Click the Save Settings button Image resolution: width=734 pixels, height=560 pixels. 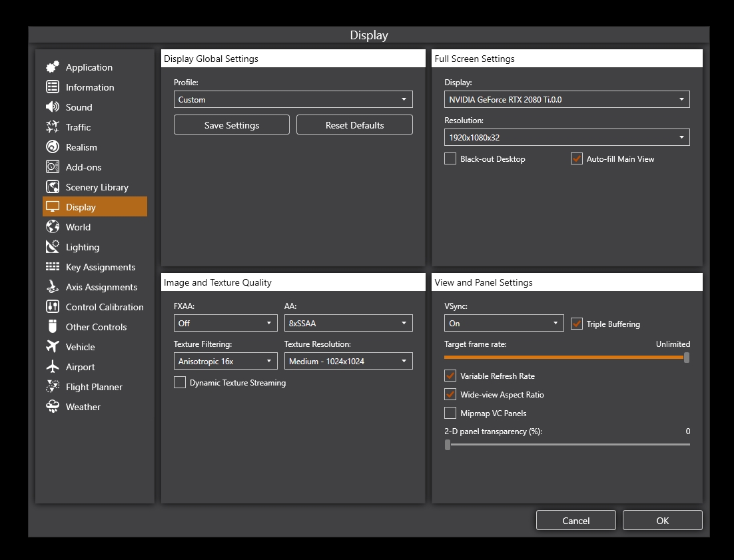point(231,125)
